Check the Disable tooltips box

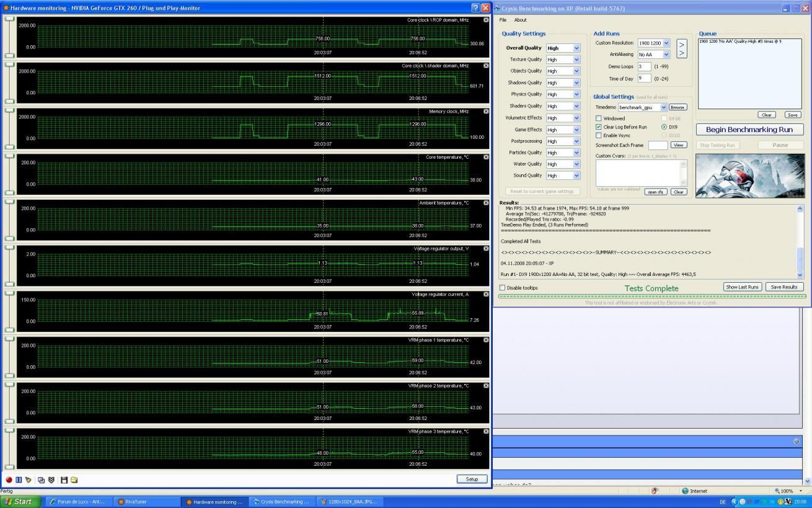click(503, 288)
